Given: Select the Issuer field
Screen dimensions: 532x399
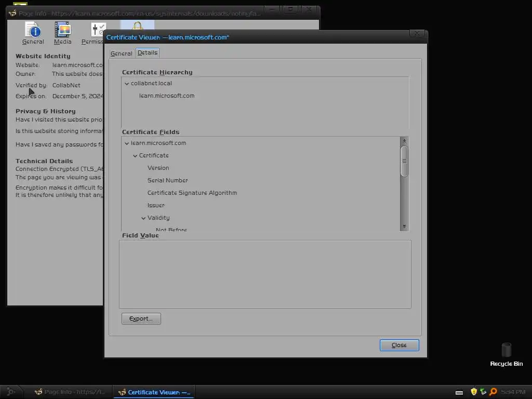Looking at the screenshot, I should (x=156, y=205).
